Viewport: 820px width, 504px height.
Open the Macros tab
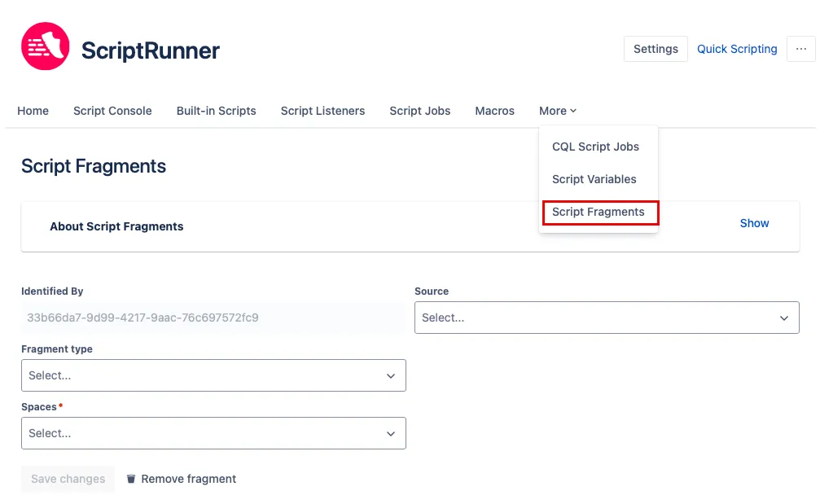point(495,111)
